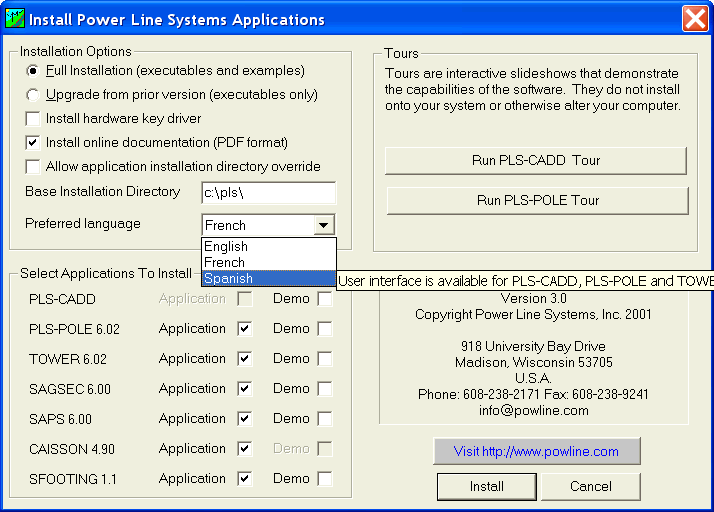714x512 pixels.
Task: Run the PLS-CADD Tour
Action: [x=536, y=160]
